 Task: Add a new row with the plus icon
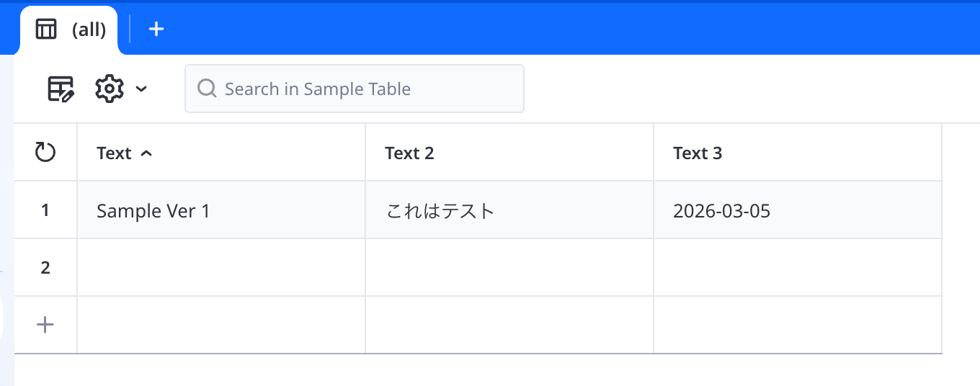tap(45, 325)
